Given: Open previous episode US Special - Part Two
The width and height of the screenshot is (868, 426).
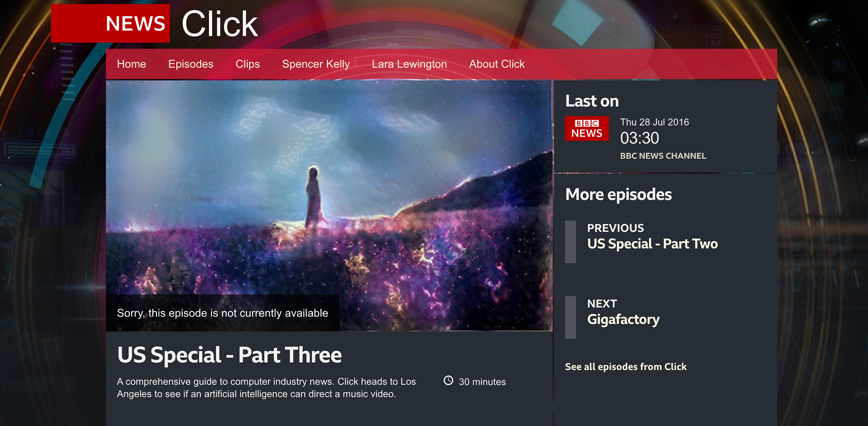Looking at the screenshot, I should [x=652, y=244].
